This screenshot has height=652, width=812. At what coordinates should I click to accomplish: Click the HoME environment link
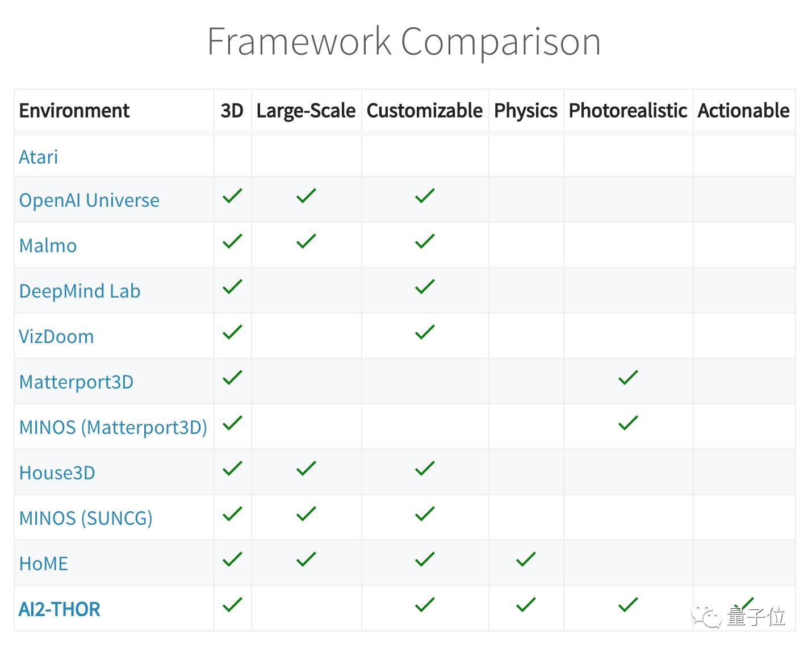point(43,563)
